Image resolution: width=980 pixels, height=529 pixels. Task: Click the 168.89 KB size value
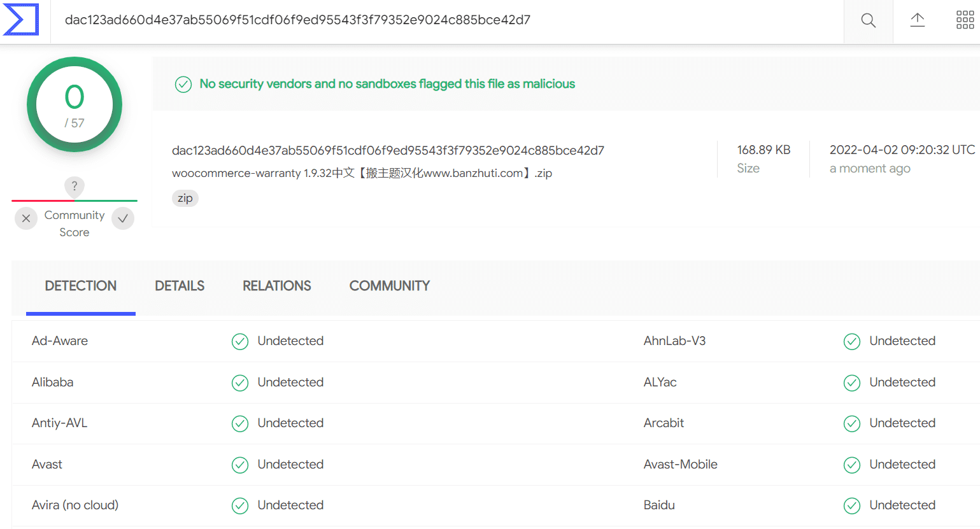tap(763, 150)
